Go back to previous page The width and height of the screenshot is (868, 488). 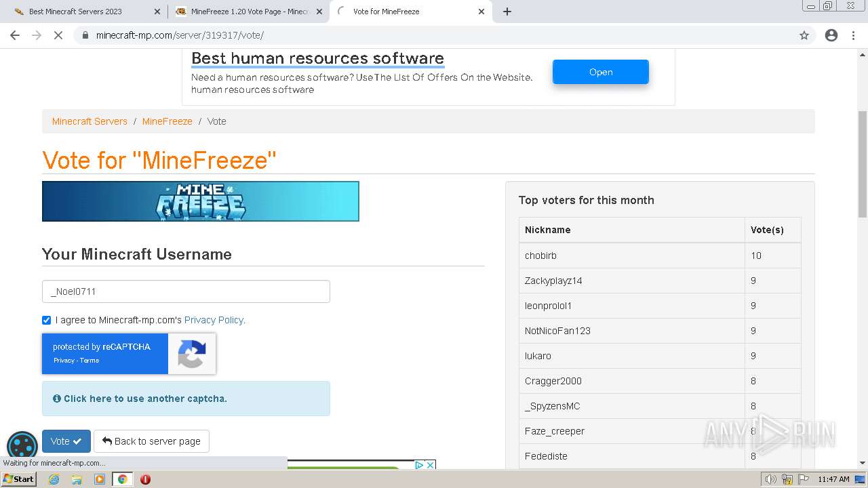[15, 35]
